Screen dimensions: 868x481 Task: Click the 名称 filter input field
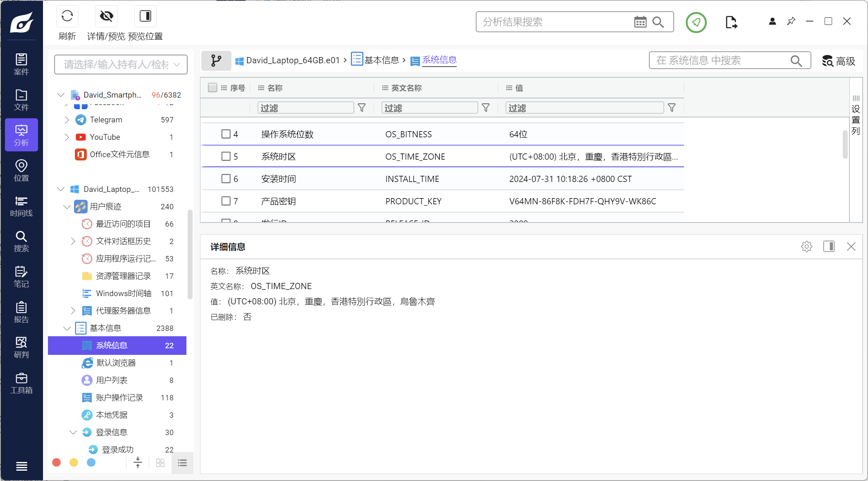click(x=305, y=108)
